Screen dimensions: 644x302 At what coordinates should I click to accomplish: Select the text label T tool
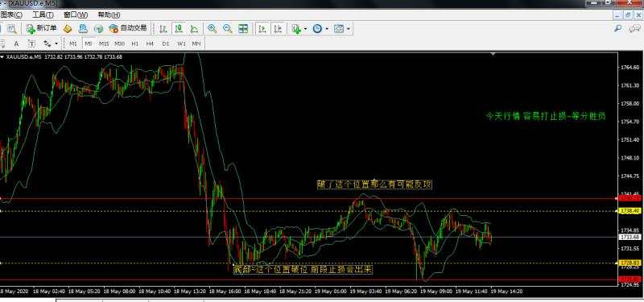point(31,43)
